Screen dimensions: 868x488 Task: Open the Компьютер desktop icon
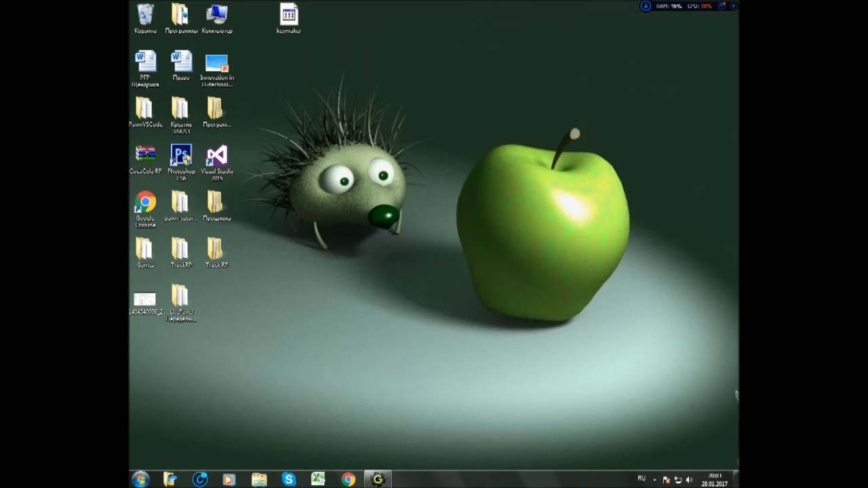pos(217,18)
